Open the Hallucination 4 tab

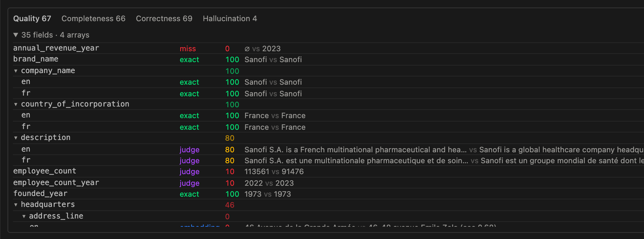(x=230, y=18)
